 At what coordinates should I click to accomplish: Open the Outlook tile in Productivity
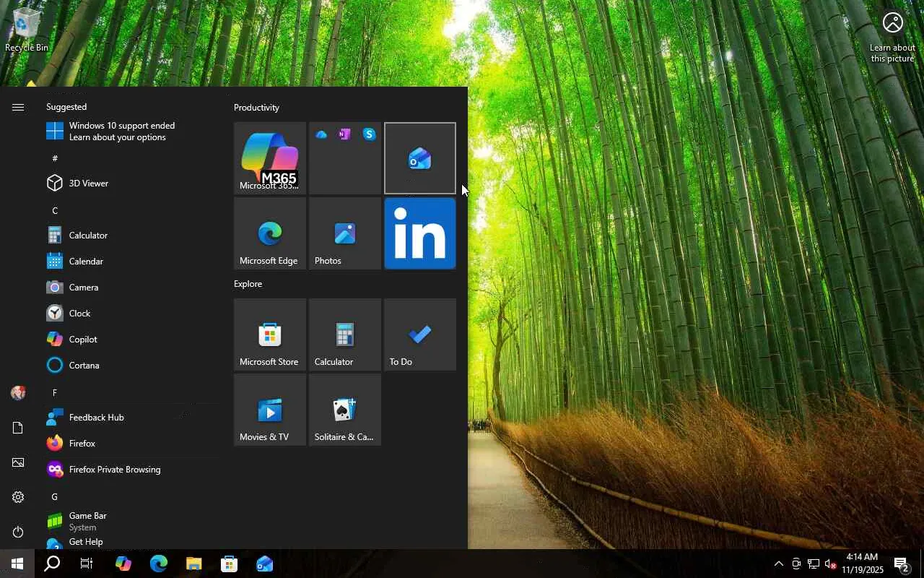pos(420,158)
